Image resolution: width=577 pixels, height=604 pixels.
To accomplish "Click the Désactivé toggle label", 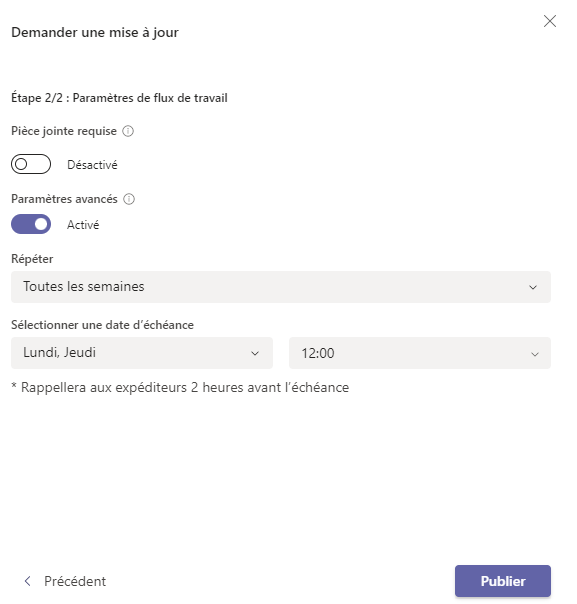I will 92,165.
